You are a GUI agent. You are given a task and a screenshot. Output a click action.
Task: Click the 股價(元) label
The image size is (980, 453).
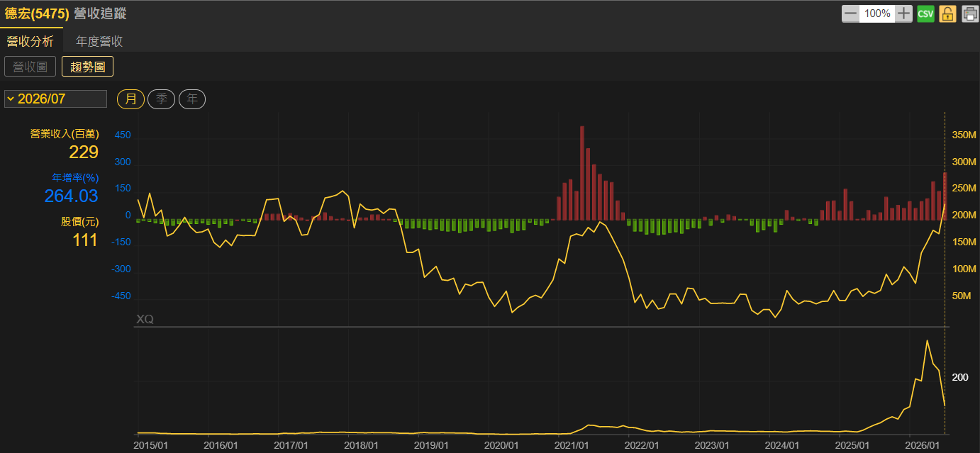click(x=80, y=222)
